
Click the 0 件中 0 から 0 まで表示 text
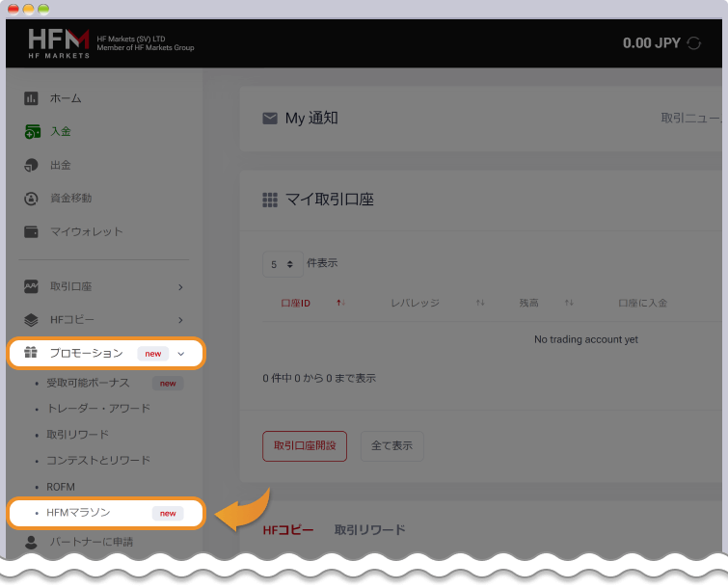319,379
